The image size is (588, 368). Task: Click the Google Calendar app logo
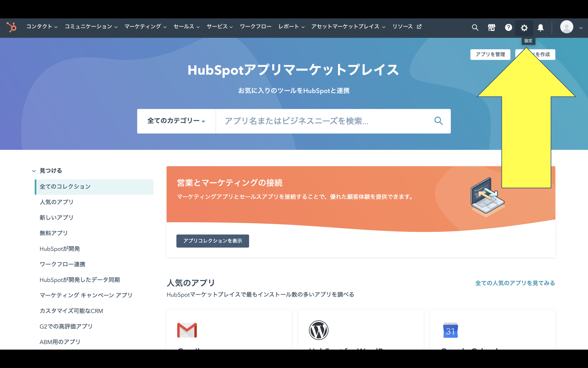tap(450, 330)
